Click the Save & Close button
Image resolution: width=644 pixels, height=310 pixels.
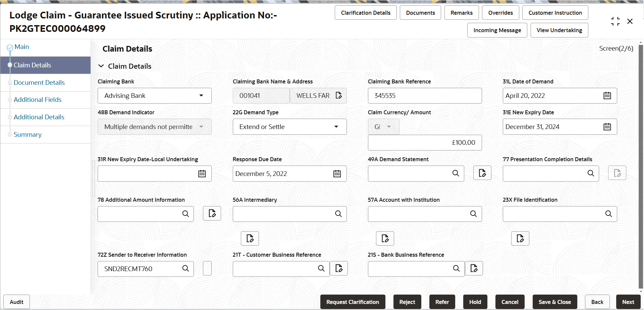554,302
